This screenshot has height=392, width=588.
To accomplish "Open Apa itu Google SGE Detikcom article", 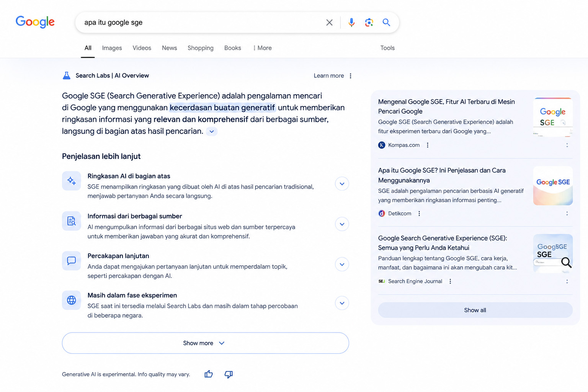I will pyautogui.click(x=442, y=175).
